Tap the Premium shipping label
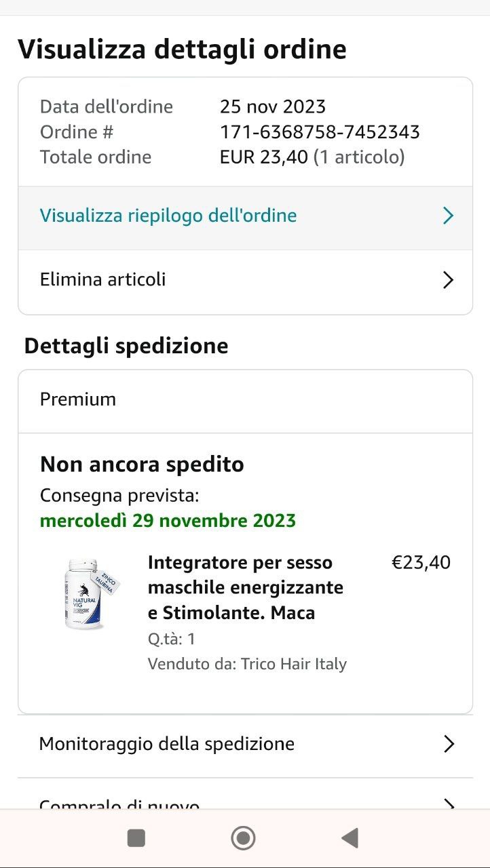The image size is (490, 868). click(78, 399)
